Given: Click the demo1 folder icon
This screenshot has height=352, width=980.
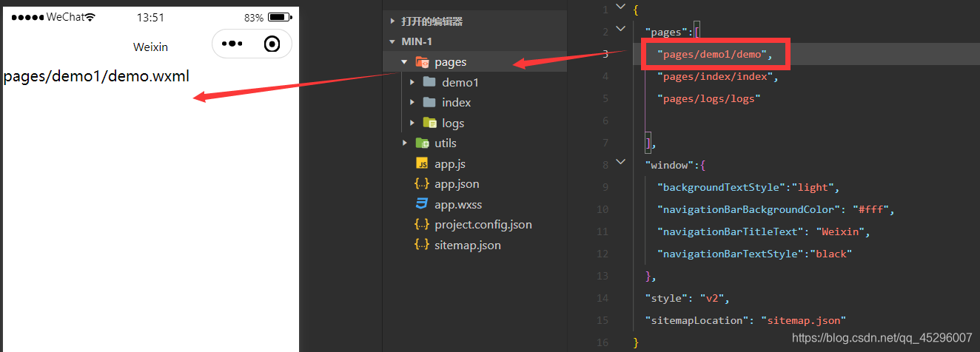Looking at the screenshot, I should pos(429,82).
